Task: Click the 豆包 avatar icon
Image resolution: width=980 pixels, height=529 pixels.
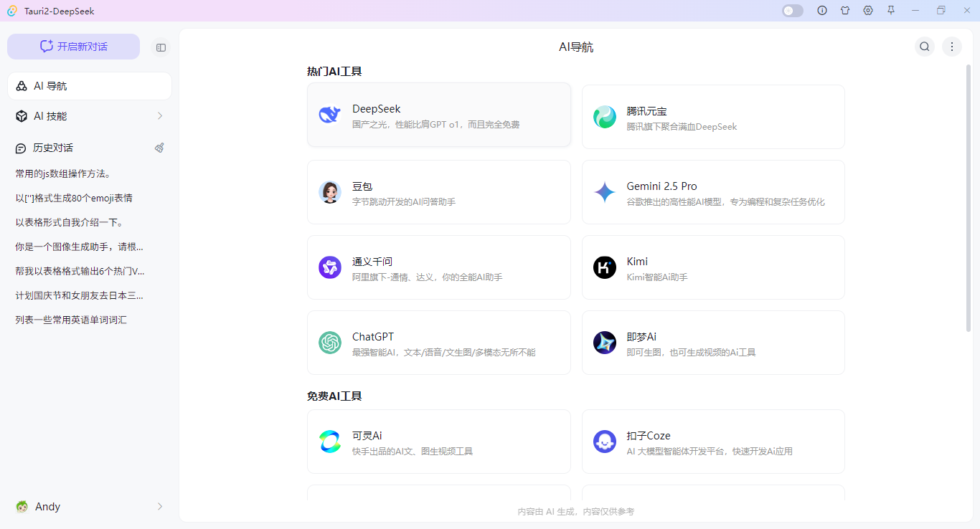Action: point(329,192)
